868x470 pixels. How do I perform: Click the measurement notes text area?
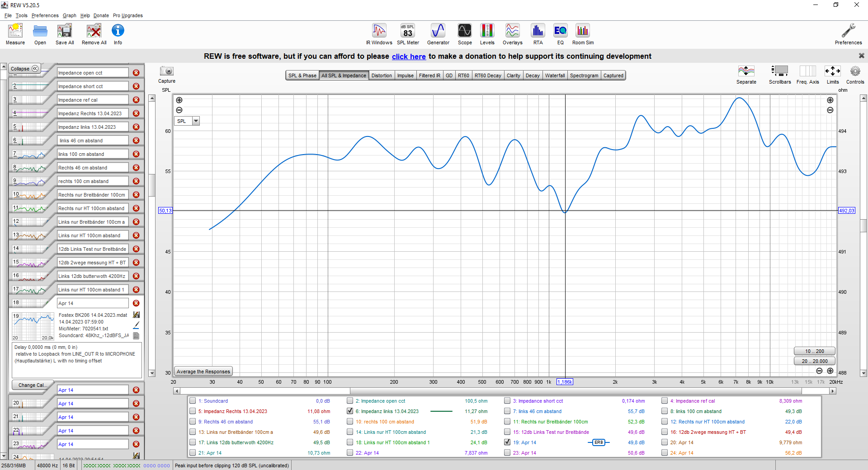(77, 360)
